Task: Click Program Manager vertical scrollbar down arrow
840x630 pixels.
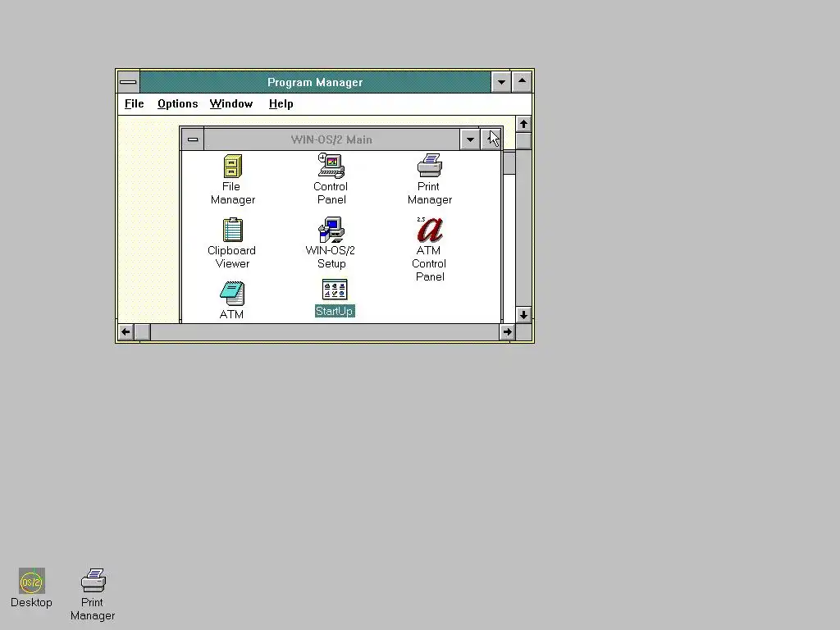Action: click(x=523, y=315)
